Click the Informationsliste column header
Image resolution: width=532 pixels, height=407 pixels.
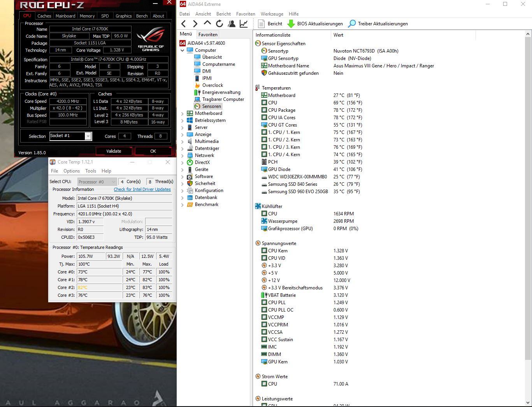click(292, 35)
